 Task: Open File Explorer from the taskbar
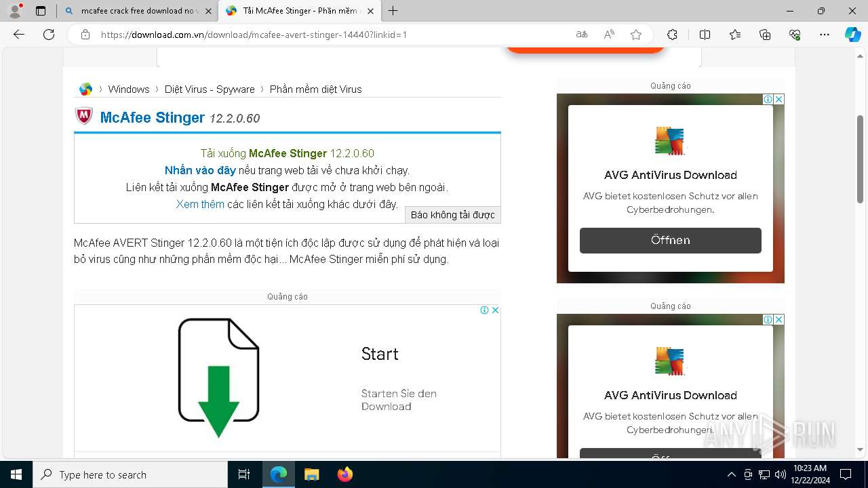tap(311, 474)
